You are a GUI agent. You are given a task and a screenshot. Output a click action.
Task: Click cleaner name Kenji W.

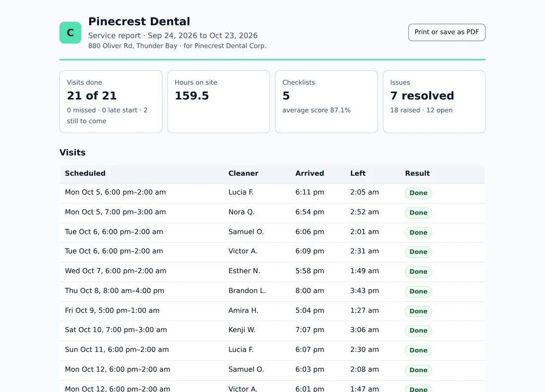(242, 330)
